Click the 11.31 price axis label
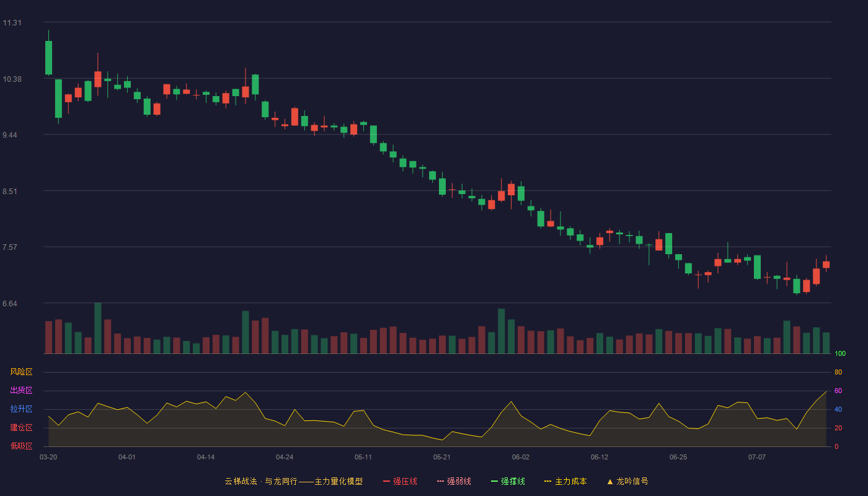Screen dimensions: 868x496 click(x=12, y=23)
